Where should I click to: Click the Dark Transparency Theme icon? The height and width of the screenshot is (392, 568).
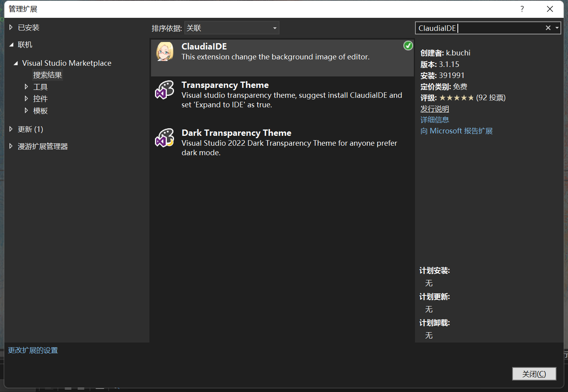point(164,137)
